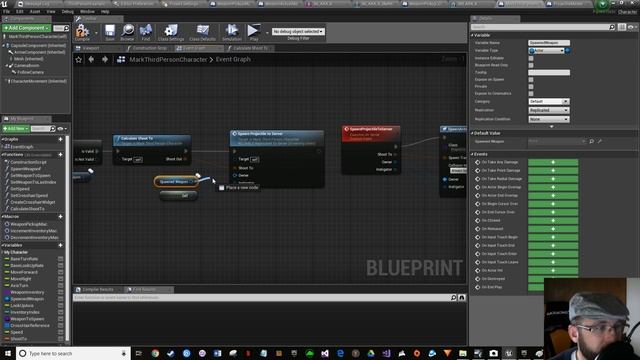
Task: Enable the Private checkbox
Action: coord(531,87)
